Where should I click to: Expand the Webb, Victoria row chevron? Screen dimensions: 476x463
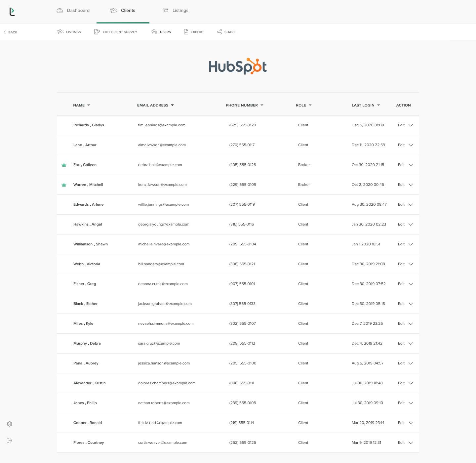click(411, 264)
